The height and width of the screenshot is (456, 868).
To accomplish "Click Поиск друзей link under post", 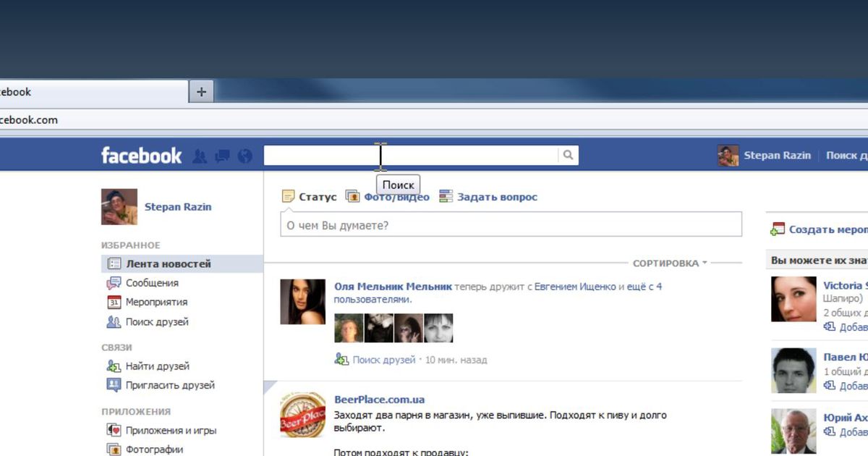I will [x=384, y=360].
